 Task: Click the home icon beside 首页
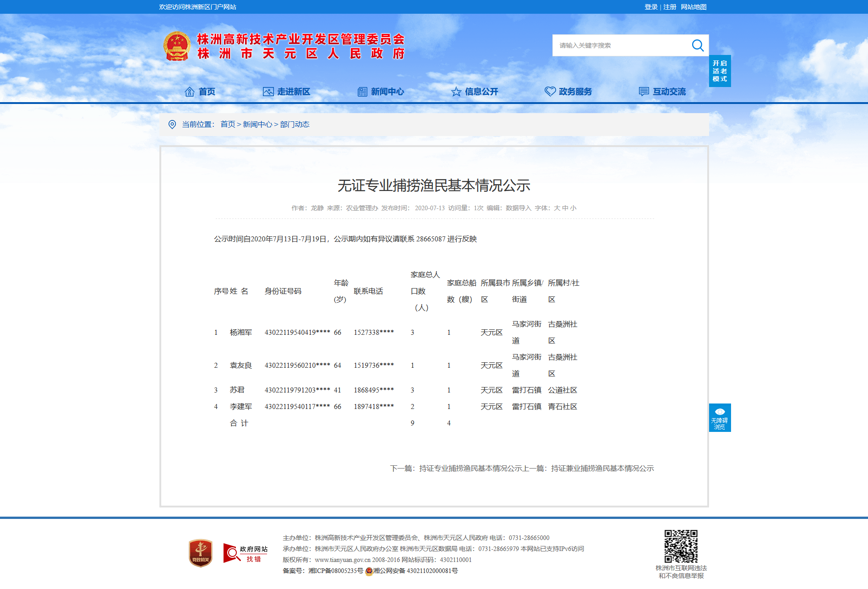click(x=189, y=92)
